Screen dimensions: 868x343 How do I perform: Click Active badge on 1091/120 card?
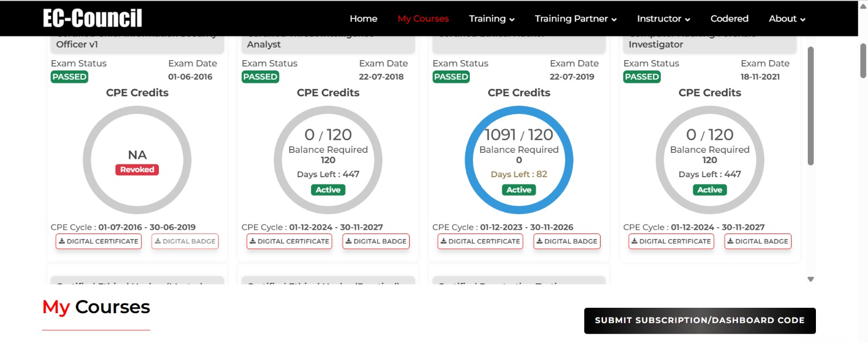click(519, 190)
